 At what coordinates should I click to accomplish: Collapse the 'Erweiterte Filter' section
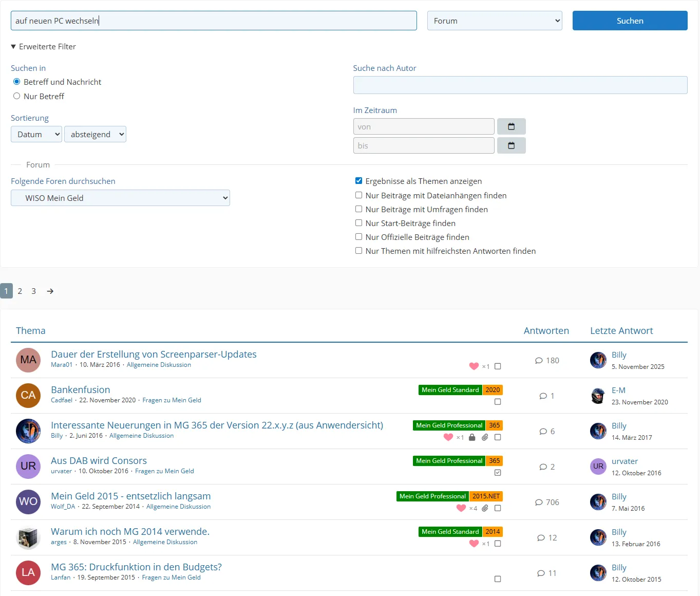pyautogui.click(x=44, y=47)
